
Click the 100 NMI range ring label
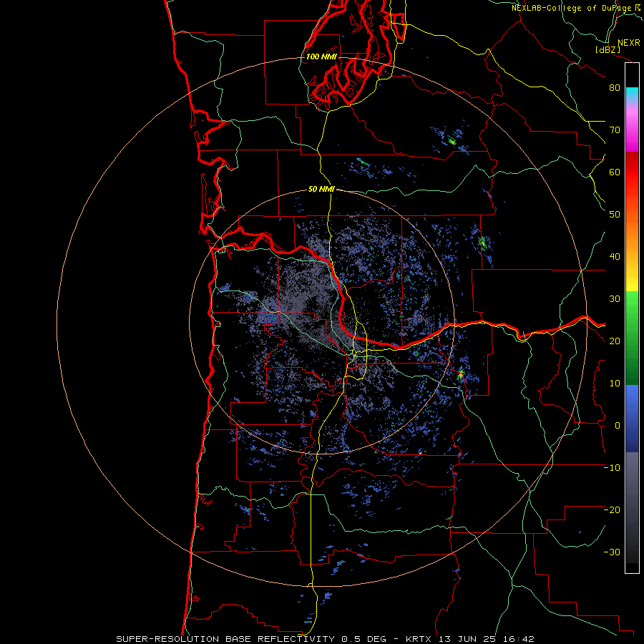pos(321,57)
